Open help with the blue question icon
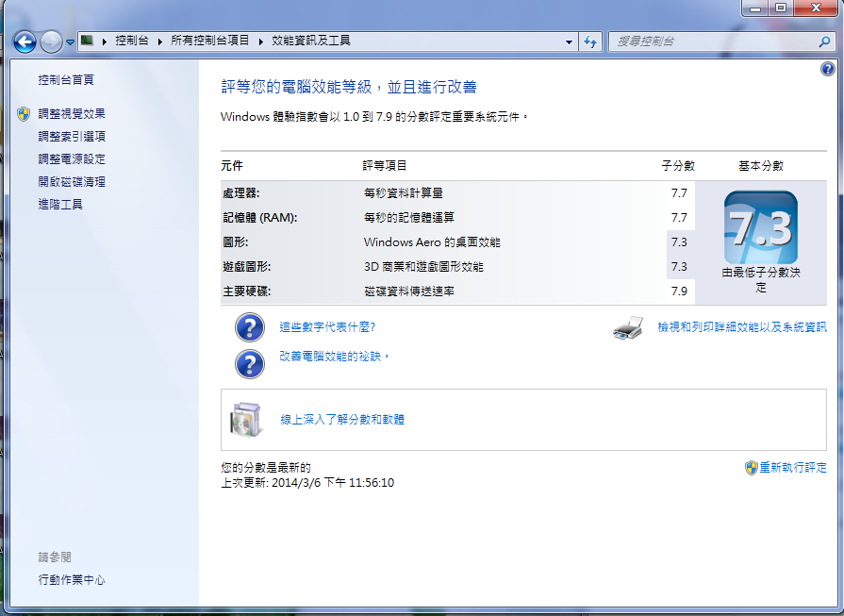Viewport: 844px width, 616px height. 827,68
